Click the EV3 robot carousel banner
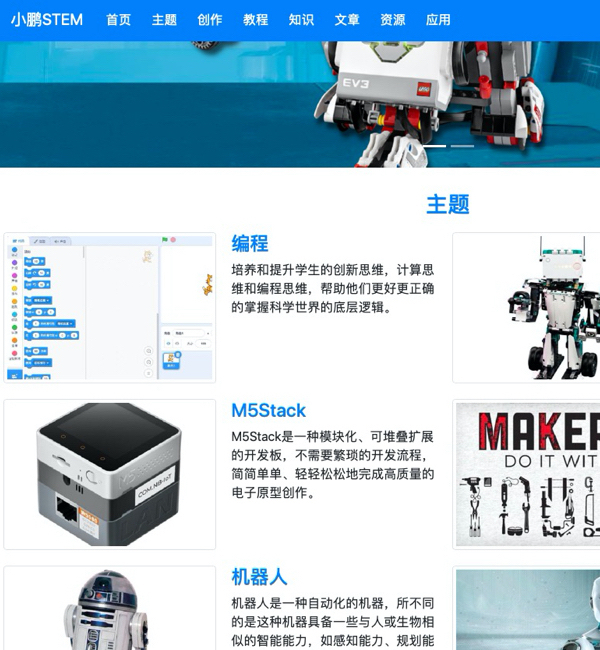 (x=300, y=104)
